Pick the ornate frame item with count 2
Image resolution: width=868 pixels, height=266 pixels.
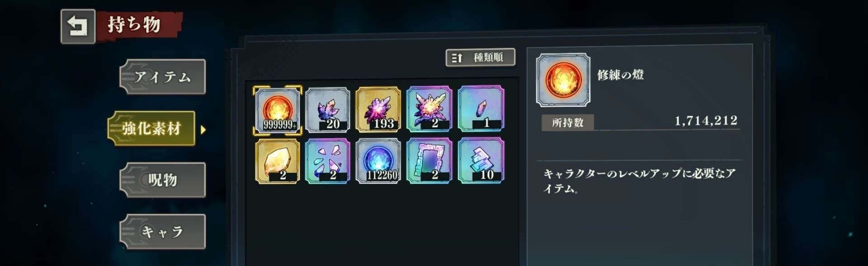(429, 161)
